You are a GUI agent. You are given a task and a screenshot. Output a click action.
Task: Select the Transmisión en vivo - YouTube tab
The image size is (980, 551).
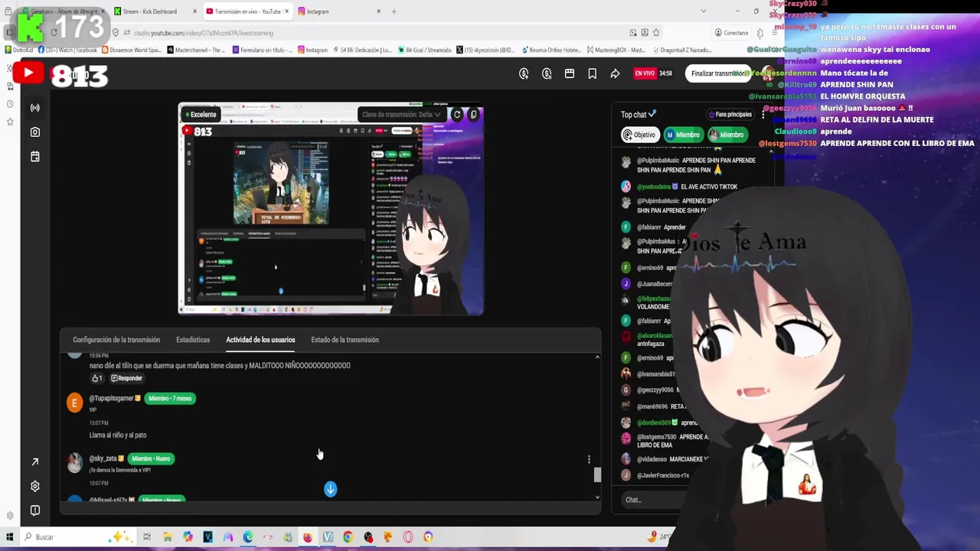click(248, 11)
